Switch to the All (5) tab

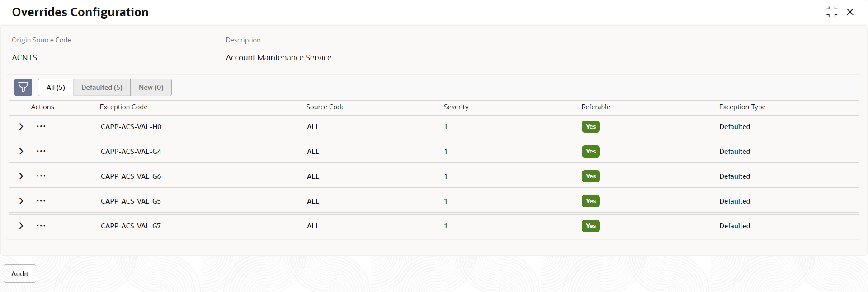pyautogui.click(x=56, y=87)
